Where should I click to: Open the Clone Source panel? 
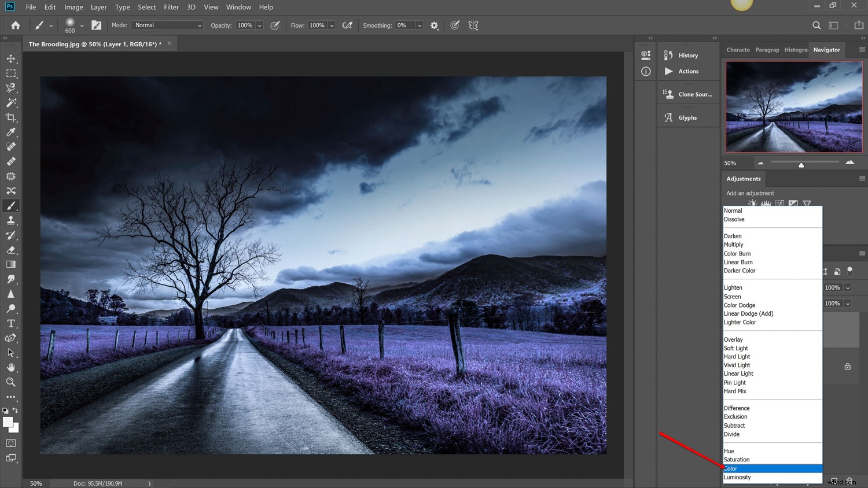689,94
